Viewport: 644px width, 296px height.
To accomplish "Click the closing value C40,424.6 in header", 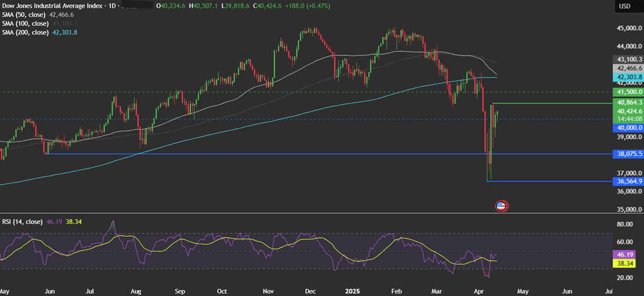I will pyautogui.click(x=266, y=6).
